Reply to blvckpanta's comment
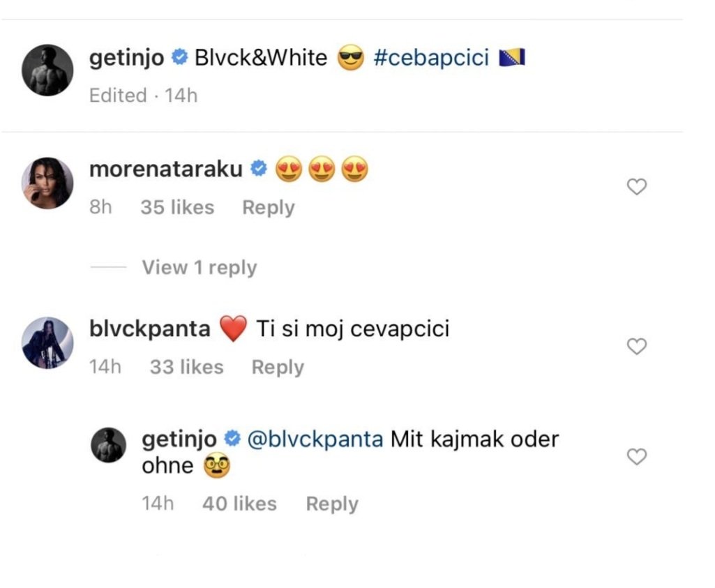Viewport: 715px width, 588px height. [x=278, y=368]
